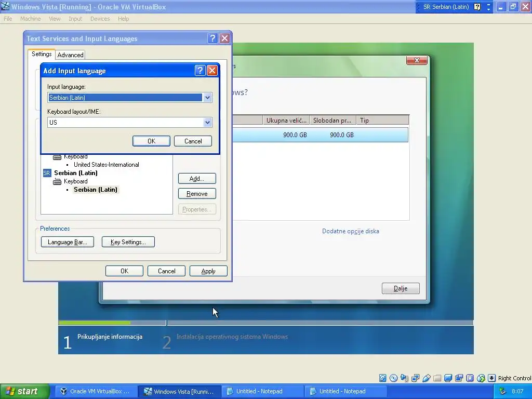Click the Right Control host key label
The image size is (532, 399).
point(514,378)
